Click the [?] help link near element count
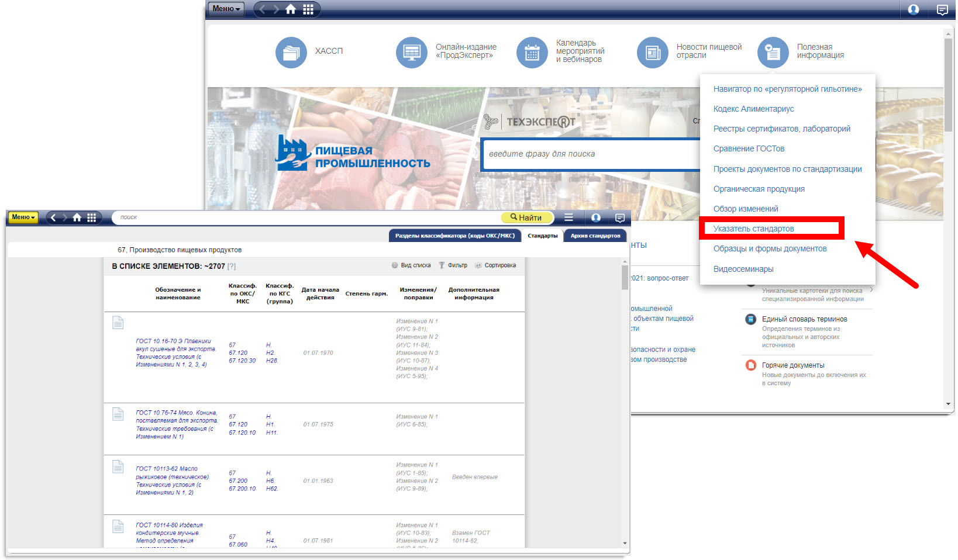 click(x=232, y=267)
